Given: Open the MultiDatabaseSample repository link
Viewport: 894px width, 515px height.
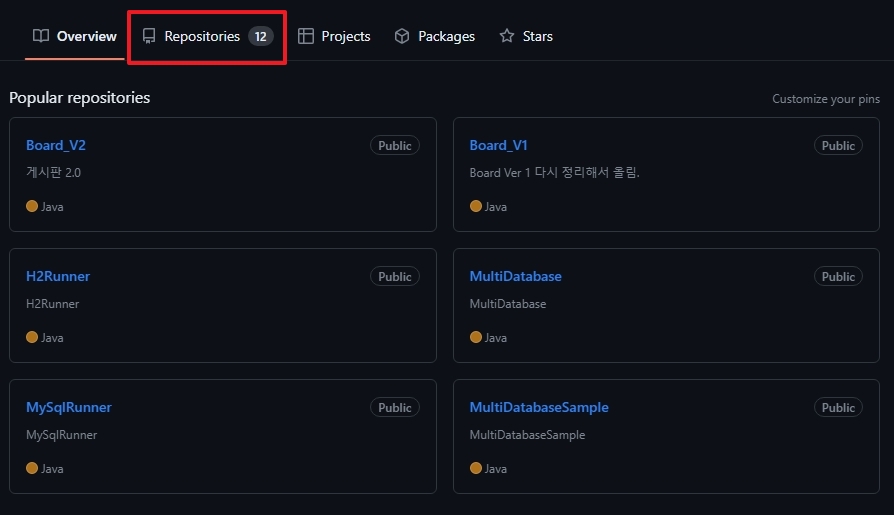Looking at the screenshot, I should 539,407.
